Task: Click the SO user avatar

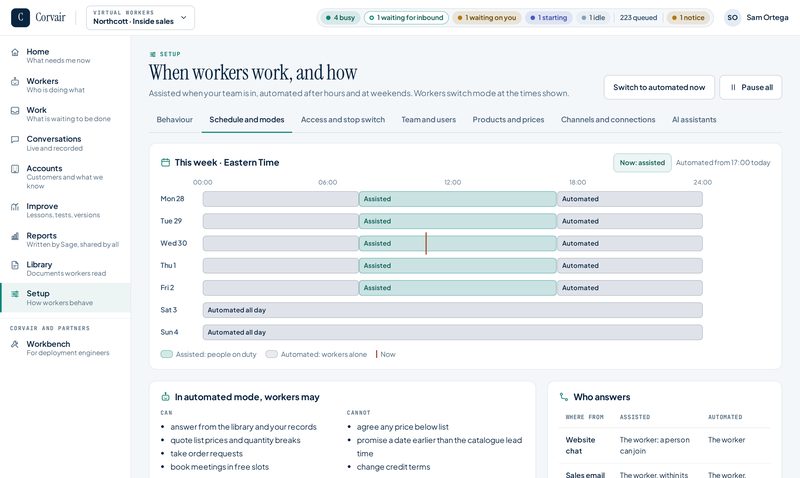Action: 733,17
